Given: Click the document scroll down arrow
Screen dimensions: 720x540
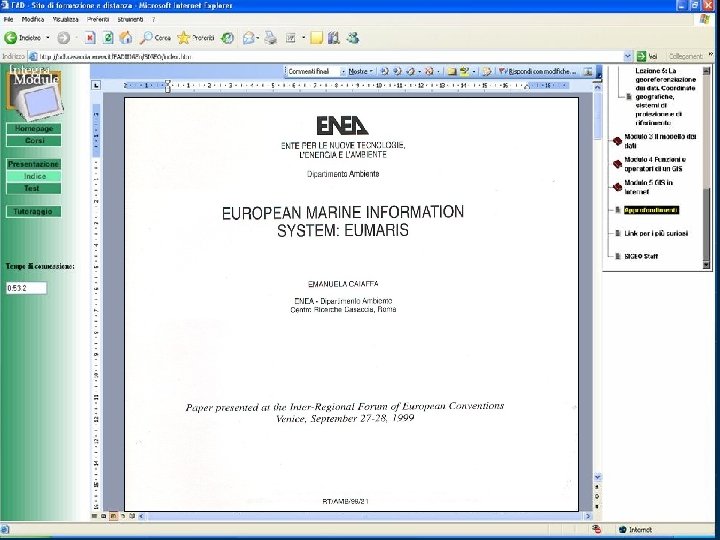Looking at the screenshot, I should (597, 477).
